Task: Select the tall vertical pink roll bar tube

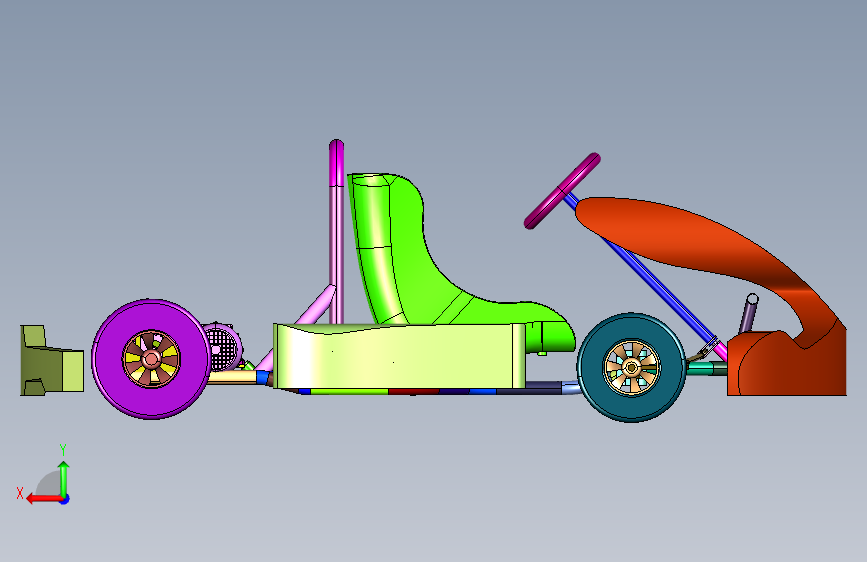Action: [336, 231]
